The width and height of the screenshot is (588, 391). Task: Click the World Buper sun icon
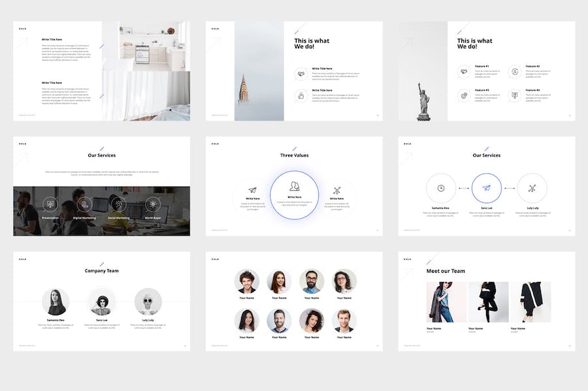pos(153,204)
